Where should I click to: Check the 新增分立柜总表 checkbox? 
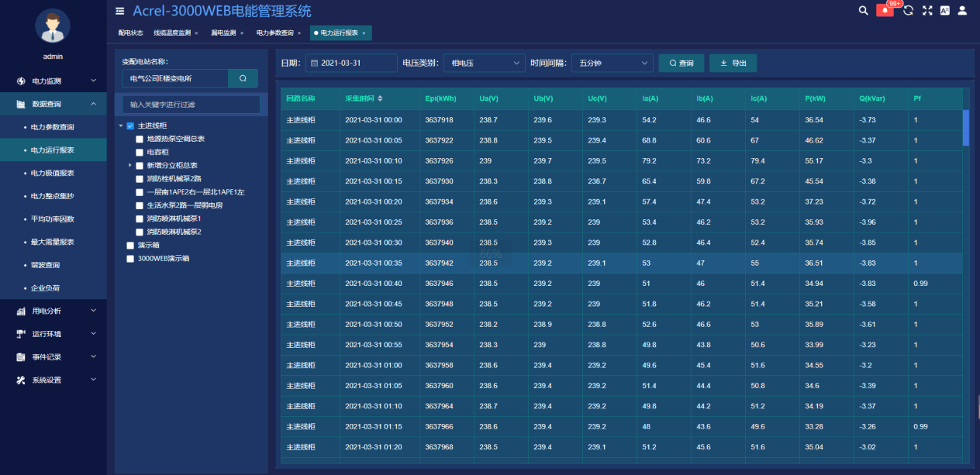tap(140, 165)
